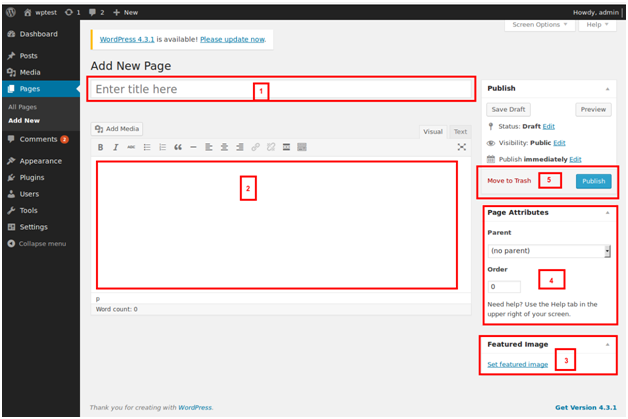This screenshot has width=628, height=419.
Task: Collapse the Page Attributes box
Action: pos(607,213)
